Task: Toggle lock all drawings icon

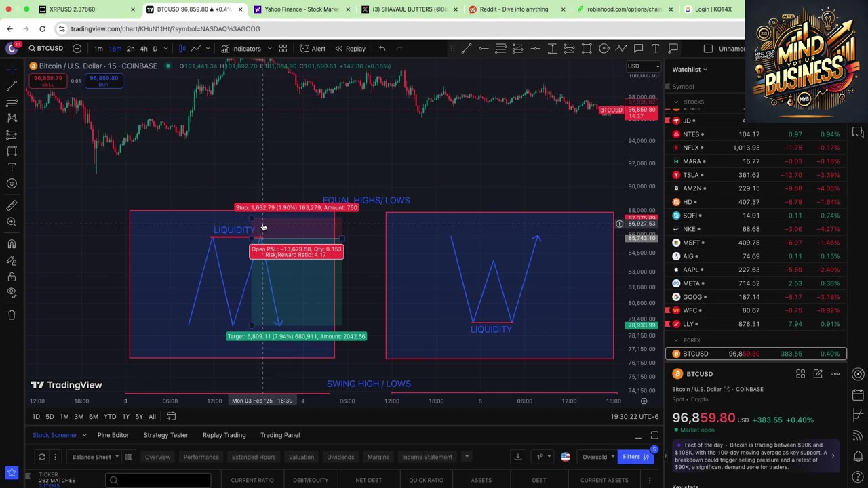Action: point(12,277)
